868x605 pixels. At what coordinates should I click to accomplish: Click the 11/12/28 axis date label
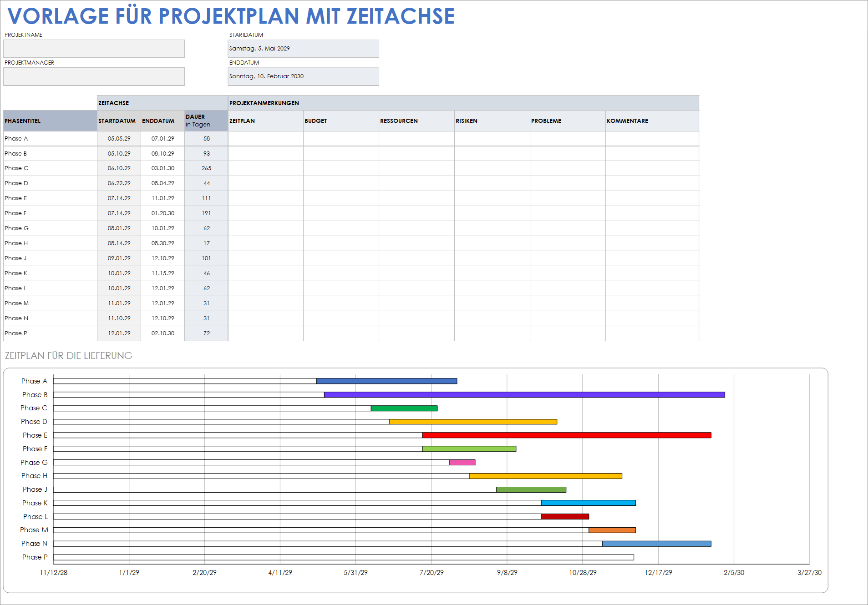point(54,573)
